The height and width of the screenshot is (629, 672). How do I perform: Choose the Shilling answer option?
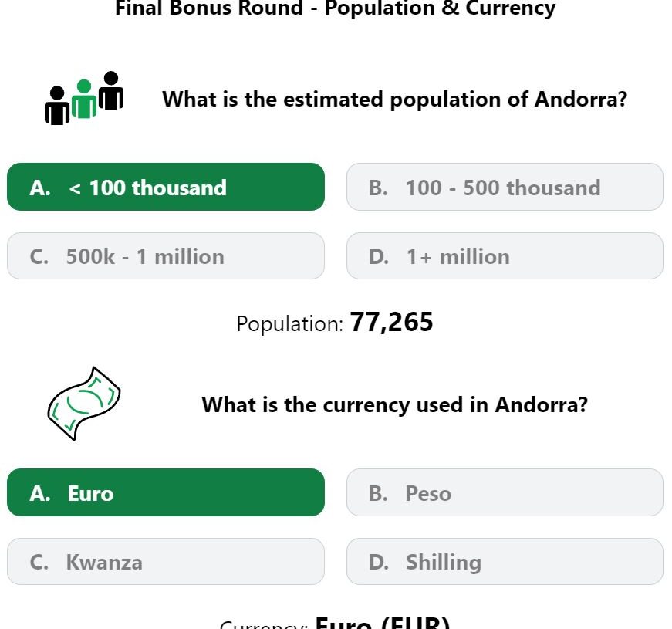point(505,561)
